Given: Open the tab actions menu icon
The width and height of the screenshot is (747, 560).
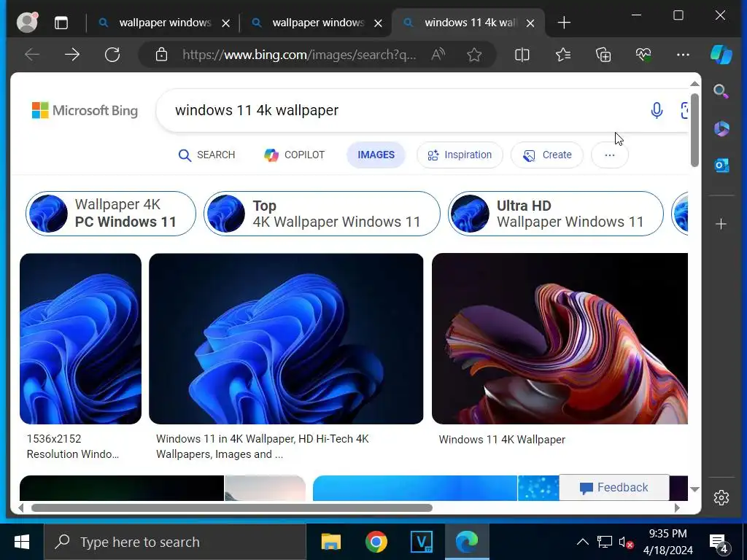Looking at the screenshot, I should (61, 23).
